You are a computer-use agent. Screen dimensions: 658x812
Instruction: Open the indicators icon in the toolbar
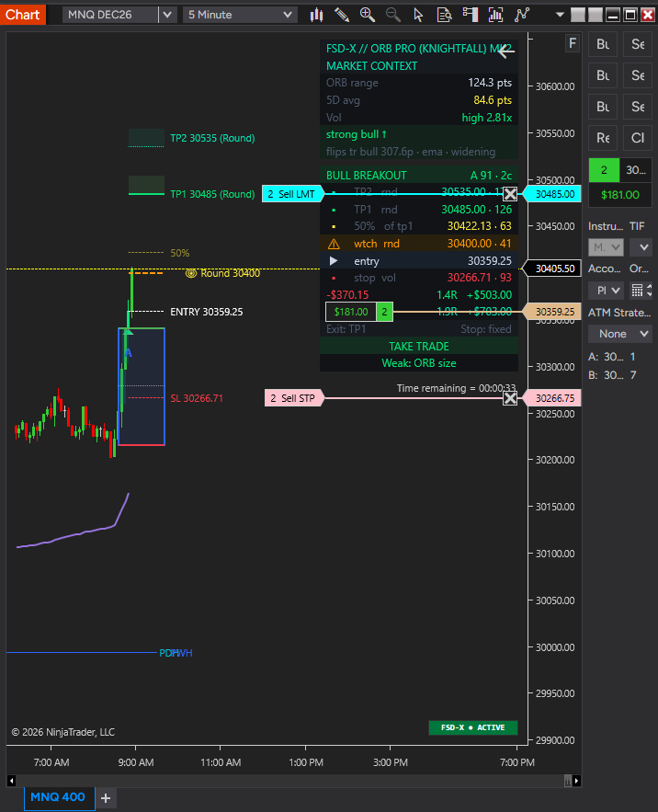click(495, 15)
